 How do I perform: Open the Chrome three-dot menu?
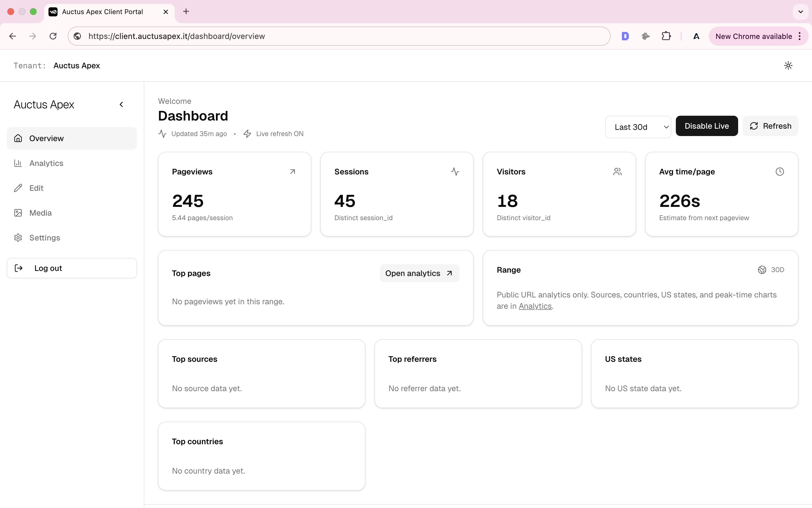tap(800, 36)
